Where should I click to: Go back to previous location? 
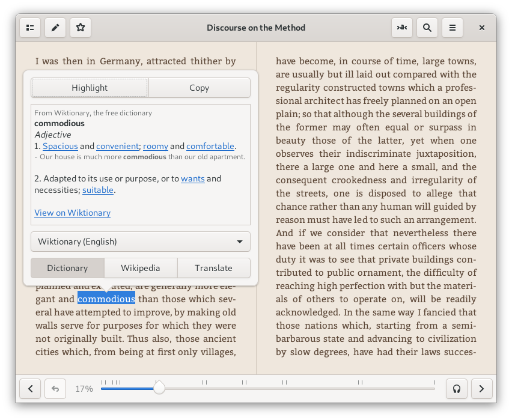tap(55, 389)
